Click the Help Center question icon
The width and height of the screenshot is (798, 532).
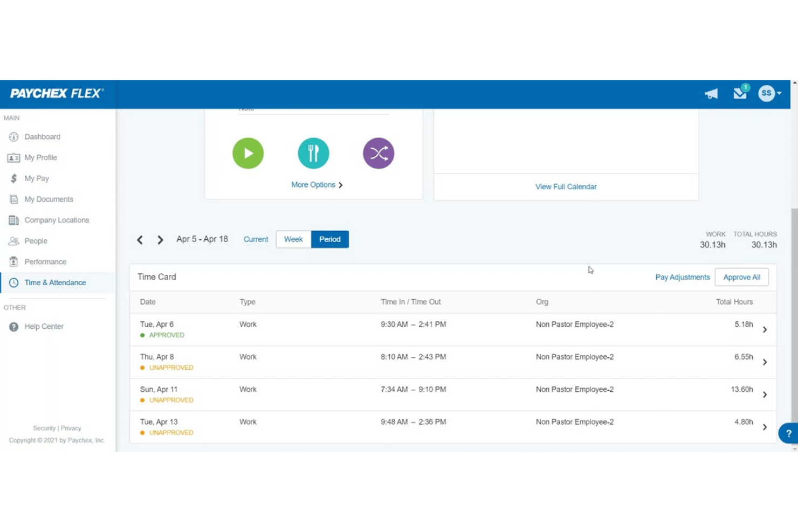tap(13, 327)
